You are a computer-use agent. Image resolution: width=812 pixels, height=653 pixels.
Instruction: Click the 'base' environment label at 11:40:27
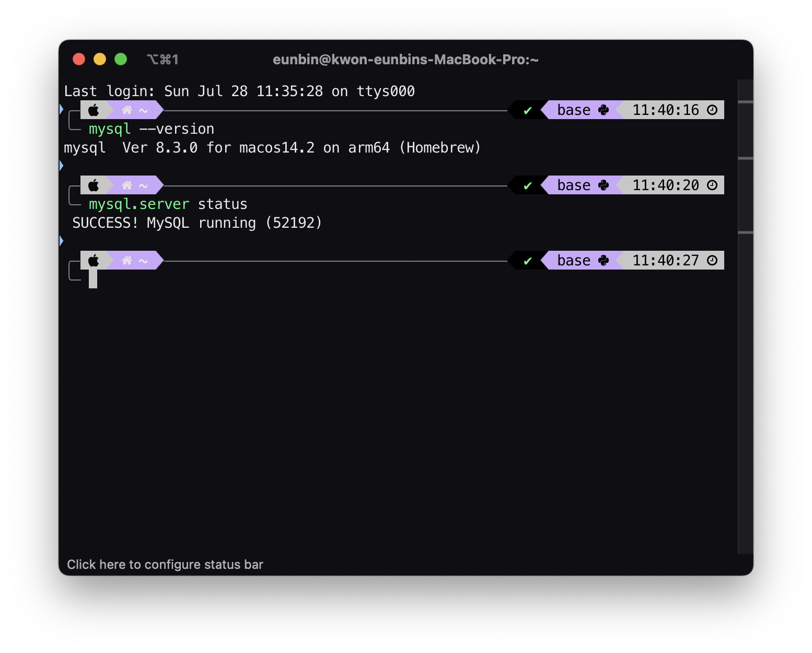pyautogui.click(x=574, y=261)
